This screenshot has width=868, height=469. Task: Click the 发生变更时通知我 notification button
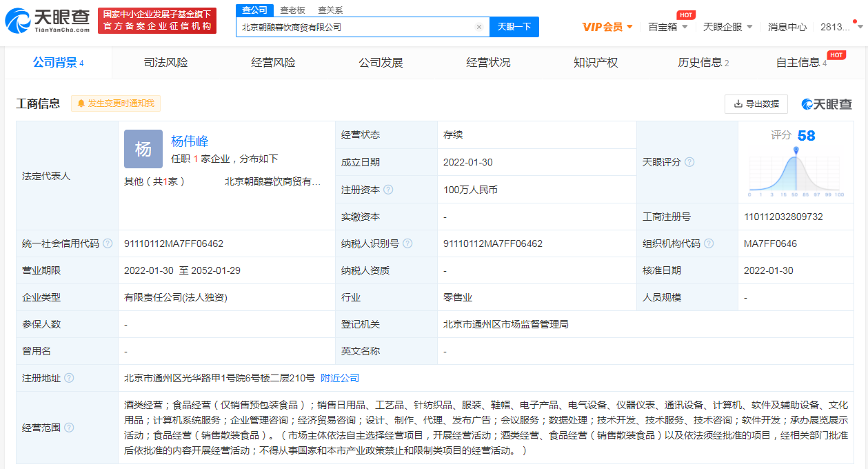(116, 103)
